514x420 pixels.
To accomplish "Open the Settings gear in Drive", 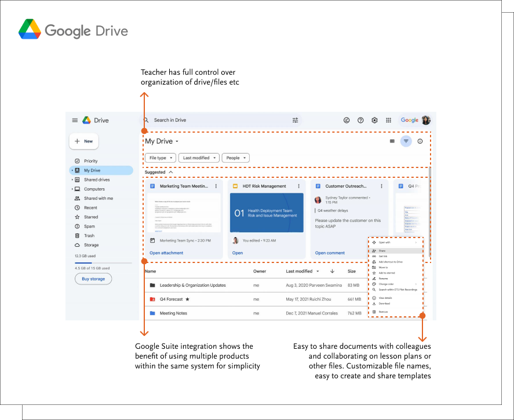I will click(374, 120).
